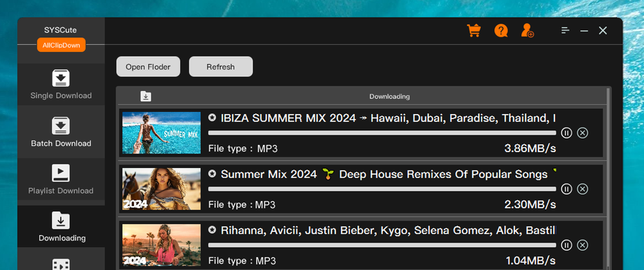
Task: Click the 2.30MB/s speed value
Action: pos(530,204)
